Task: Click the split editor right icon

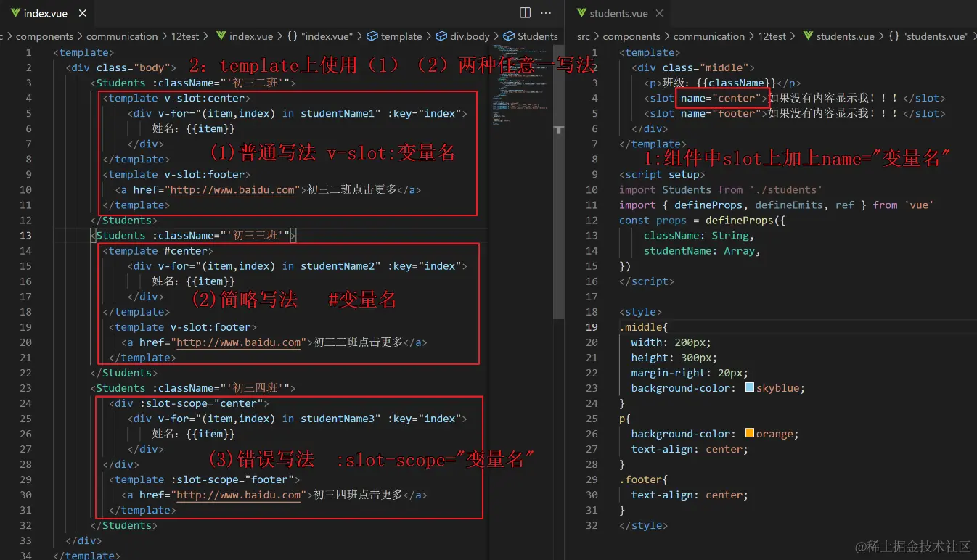Action: pyautogui.click(x=526, y=13)
